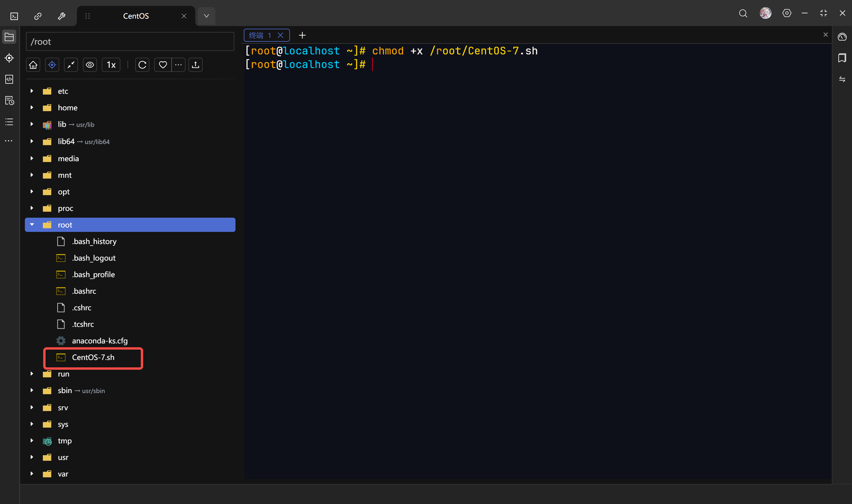Toggle the follow terminal directory target icon
The width and height of the screenshot is (852, 504).
pos(52,65)
